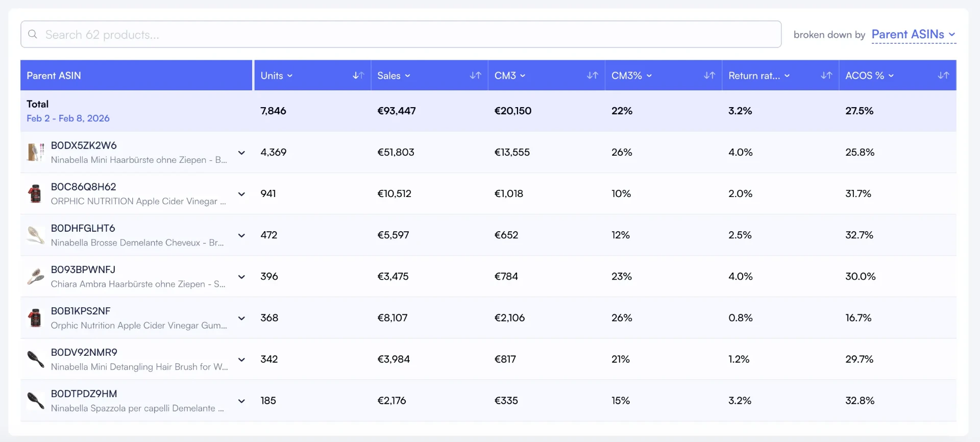Sort by CM3% using arrows icon
Image resolution: width=980 pixels, height=442 pixels.
pos(709,76)
